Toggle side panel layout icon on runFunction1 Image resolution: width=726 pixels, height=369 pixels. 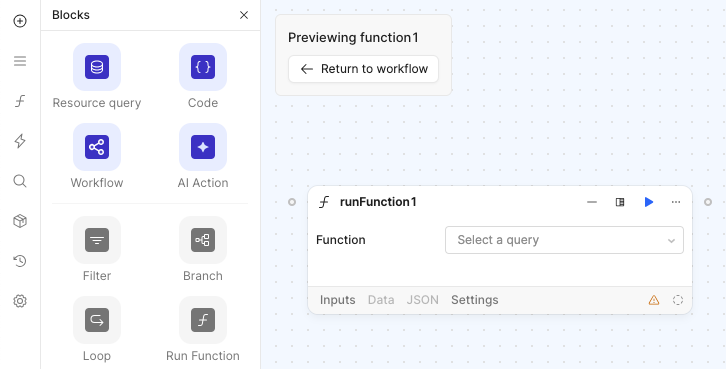pyautogui.click(x=620, y=202)
